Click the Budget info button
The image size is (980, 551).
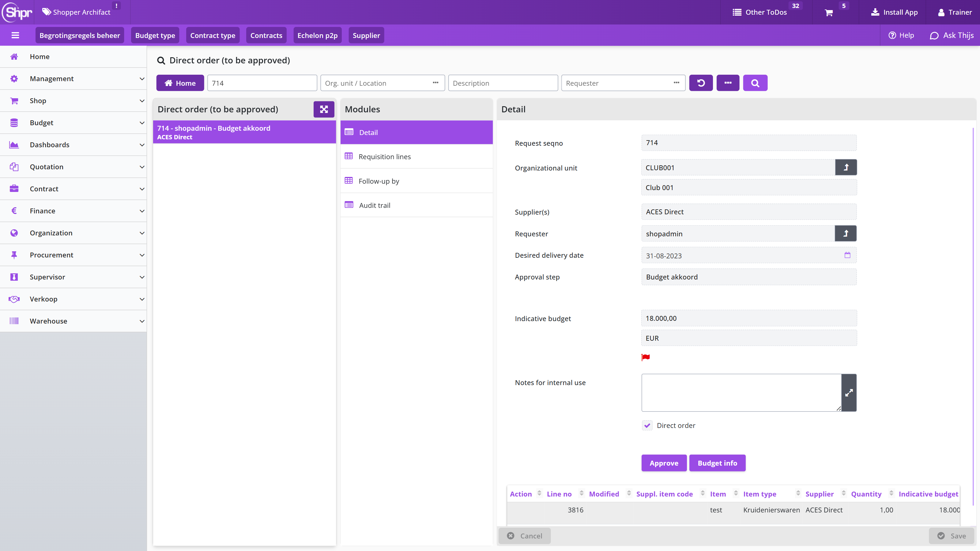pos(717,463)
